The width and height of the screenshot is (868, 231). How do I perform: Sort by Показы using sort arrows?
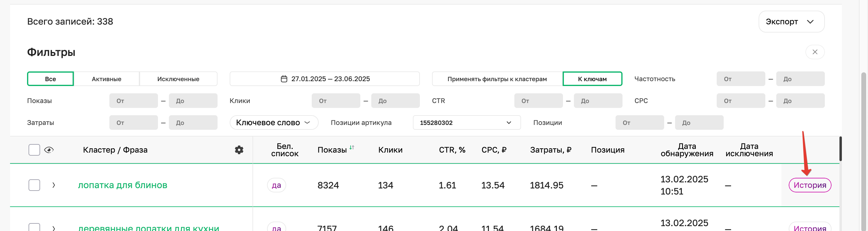pos(352,147)
